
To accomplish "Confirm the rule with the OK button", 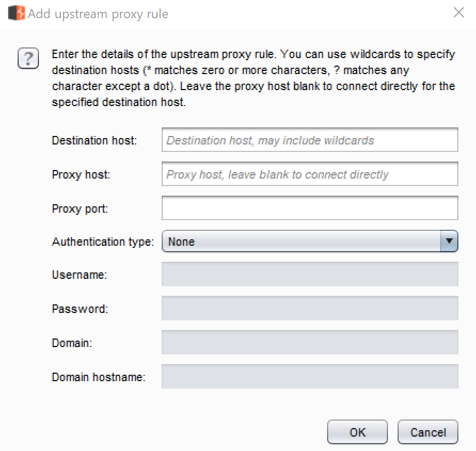I will (x=357, y=432).
